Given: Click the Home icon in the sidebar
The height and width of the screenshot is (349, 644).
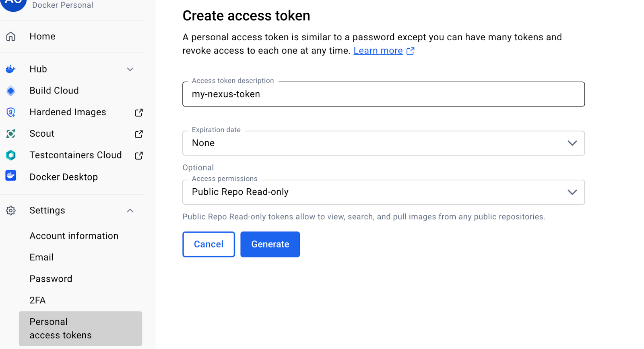Looking at the screenshot, I should [10, 36].
